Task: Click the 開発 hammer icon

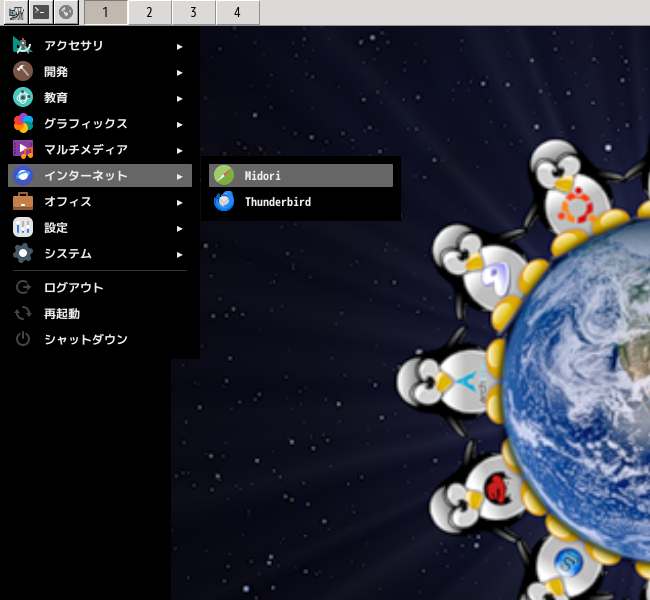Action: [23, 71]
